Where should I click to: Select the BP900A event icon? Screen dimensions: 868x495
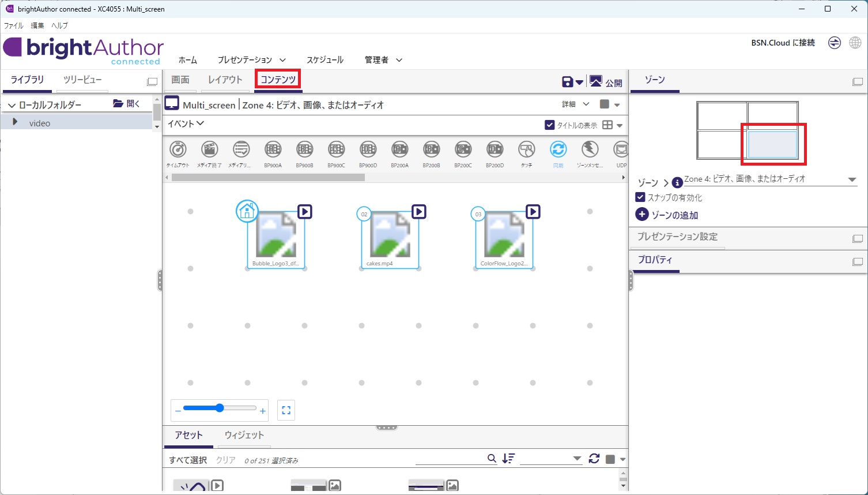273,149
